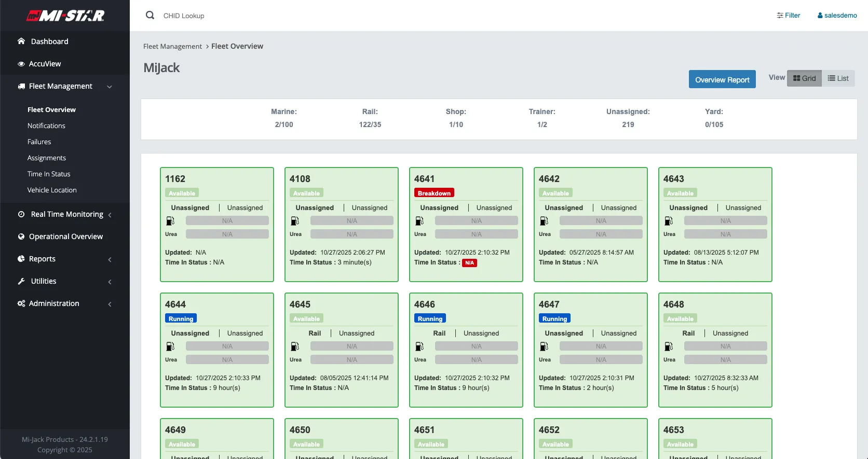This screenshot has width=868, height=459.
Task: Click the Fleet Management breadcrumb link
Action: [x=172, y=46]
